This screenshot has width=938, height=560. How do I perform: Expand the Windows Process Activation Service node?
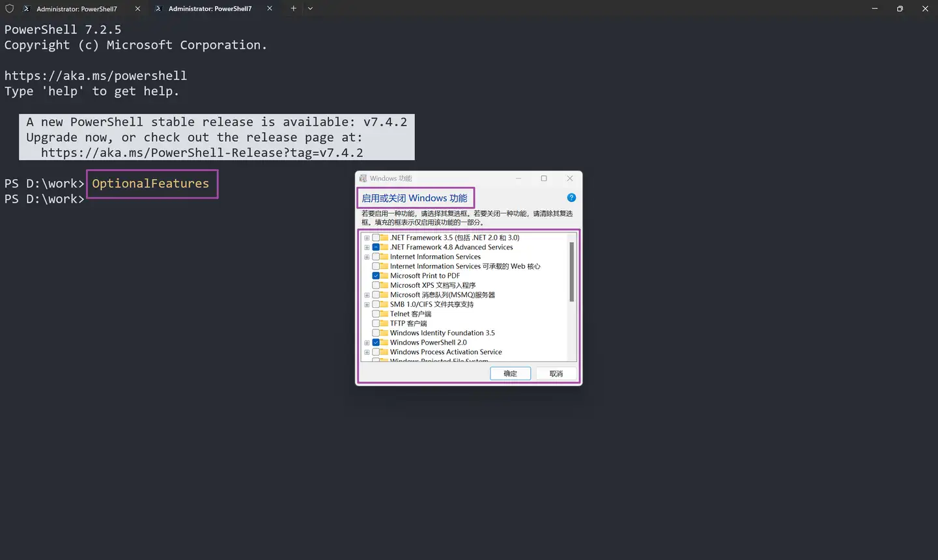pyautogui.click(x=367, y=352)
